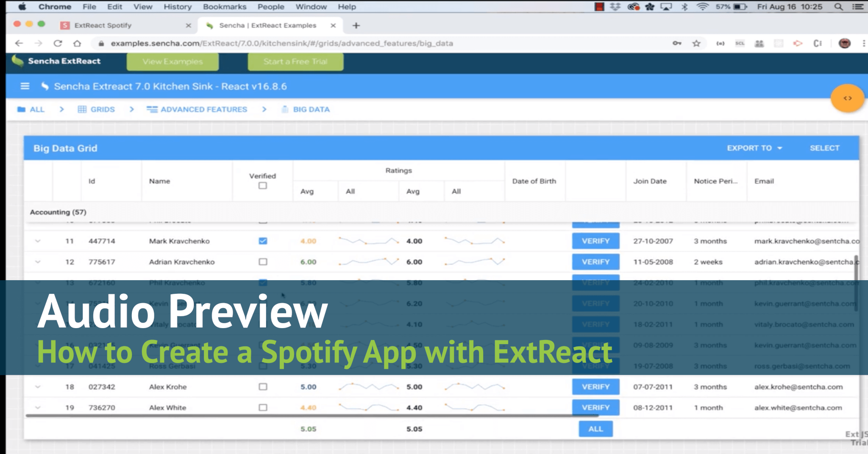Click the browser forward arrow
Viewport: 868px width, 454px height.
point(38,43)
